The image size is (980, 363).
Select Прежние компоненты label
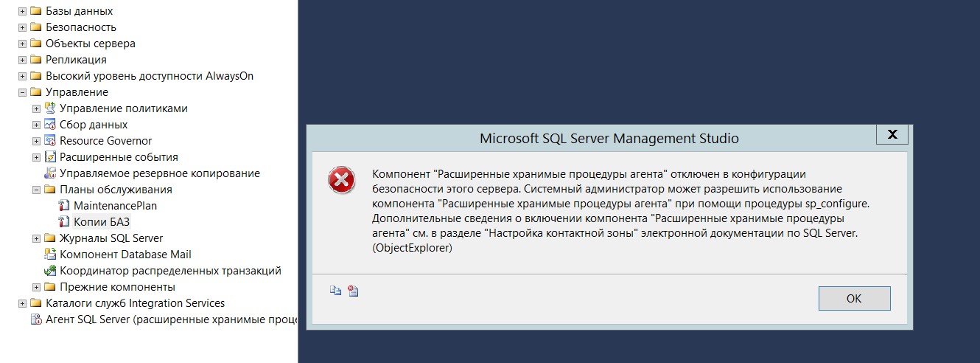pos(117,287)
